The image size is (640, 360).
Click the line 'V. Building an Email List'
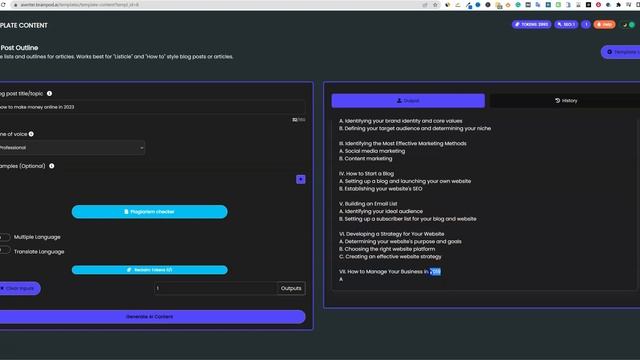tap(368, 204)
